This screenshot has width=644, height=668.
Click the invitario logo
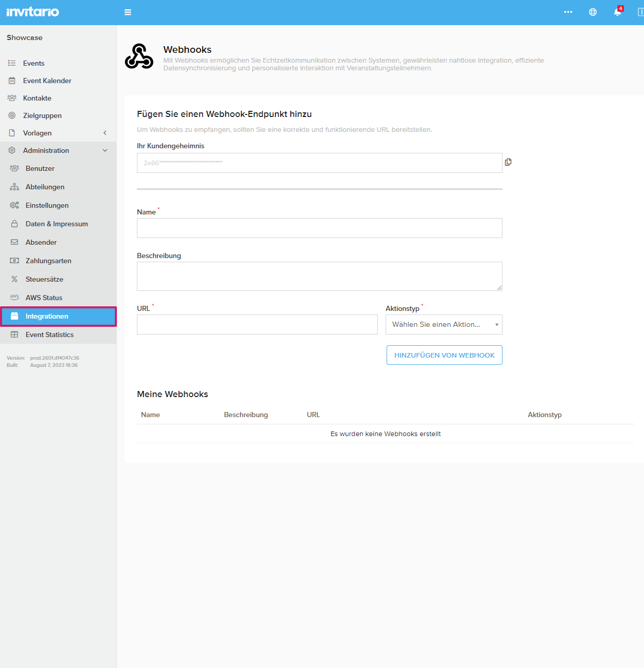[33, 12]
